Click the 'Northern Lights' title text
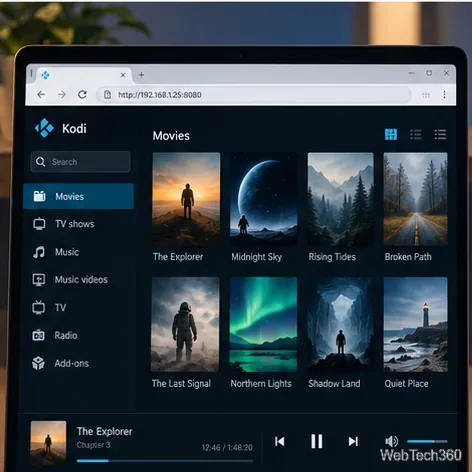 (x=261, y=384)
